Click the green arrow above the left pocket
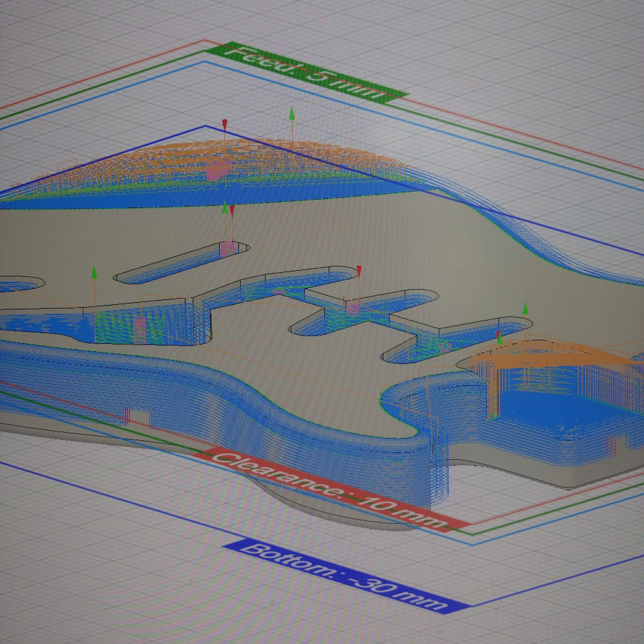 [x=94, y=272]
